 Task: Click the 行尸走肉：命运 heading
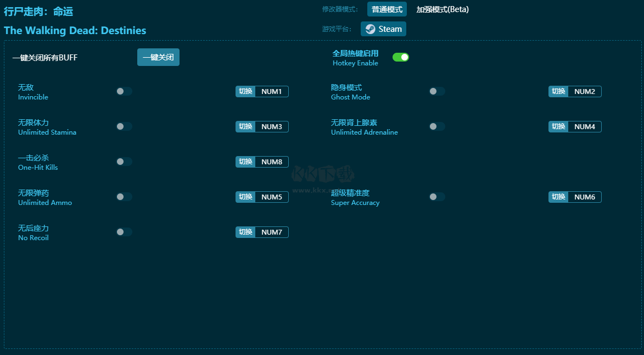[38, 12]
